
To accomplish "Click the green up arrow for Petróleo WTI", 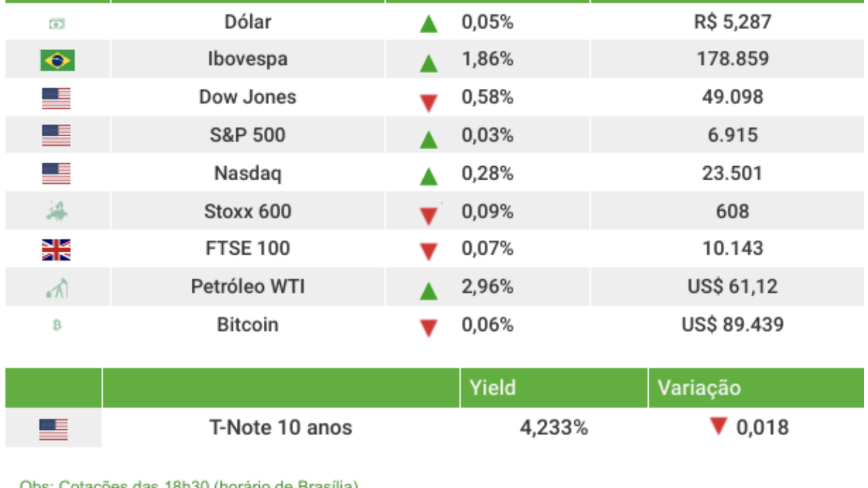I will [x=428, y=291].
